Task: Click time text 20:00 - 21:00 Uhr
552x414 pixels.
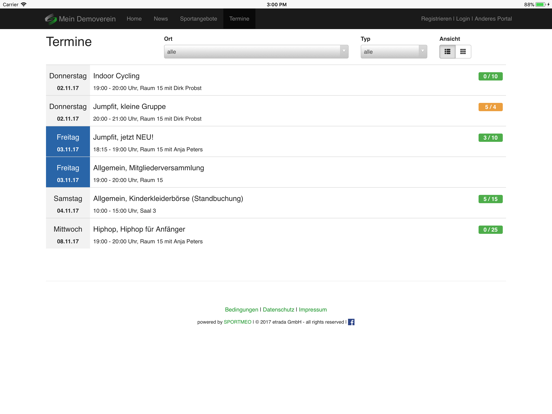Action: [x=115, y=119]
